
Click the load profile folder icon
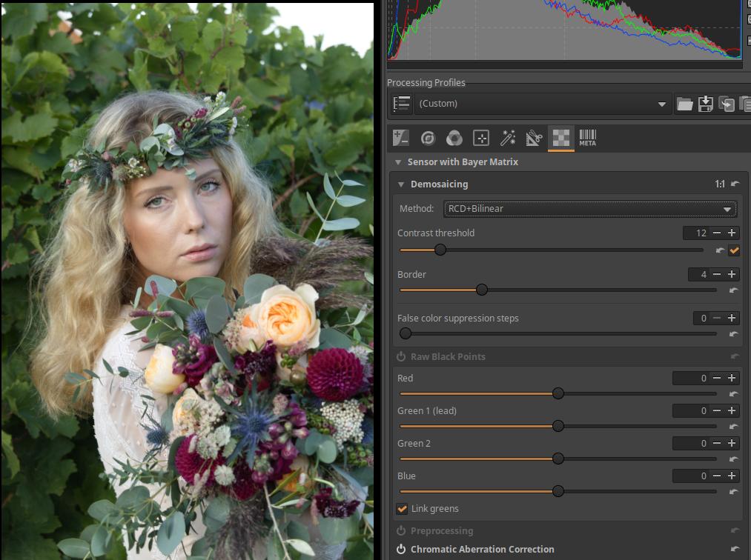point(685,104)
